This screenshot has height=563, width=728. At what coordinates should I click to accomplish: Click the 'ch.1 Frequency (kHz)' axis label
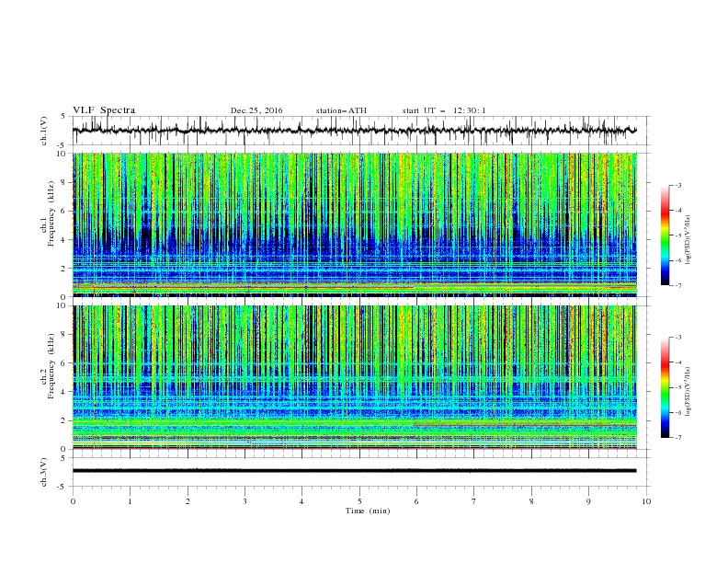pos(47,213)
